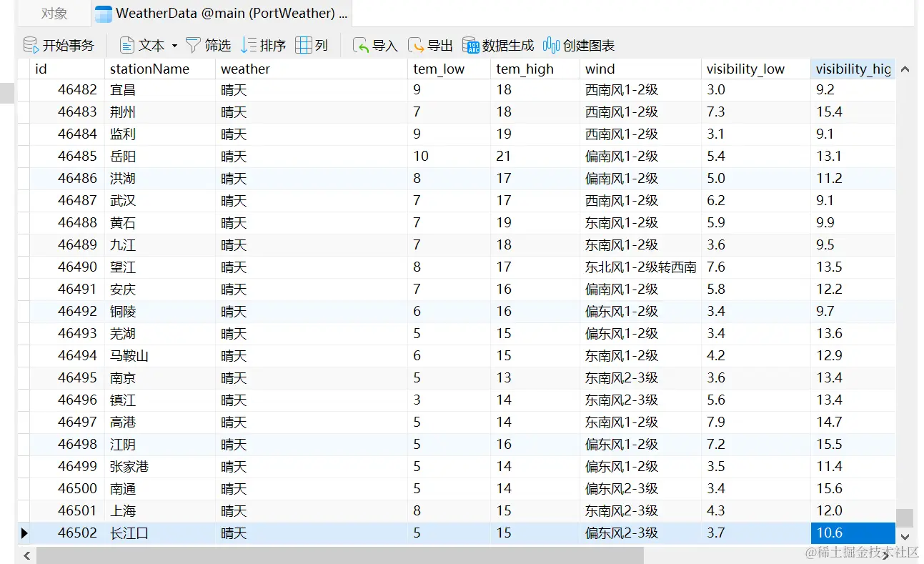Select station name cell 马鞍山

(160, 355)
